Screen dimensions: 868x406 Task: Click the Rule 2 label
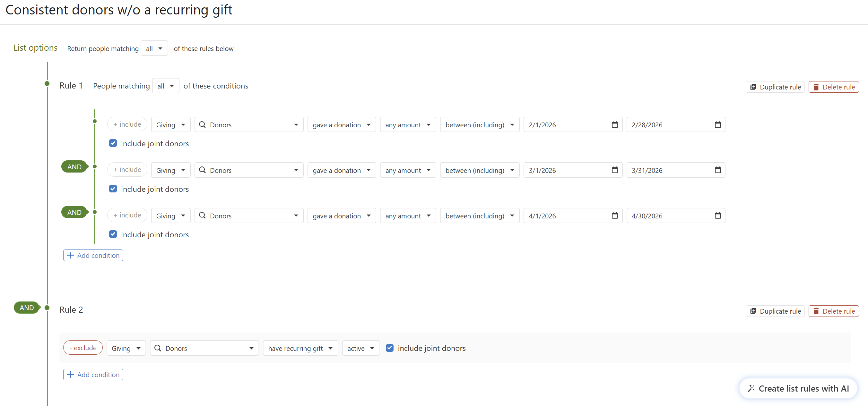(x=71, y=310)
